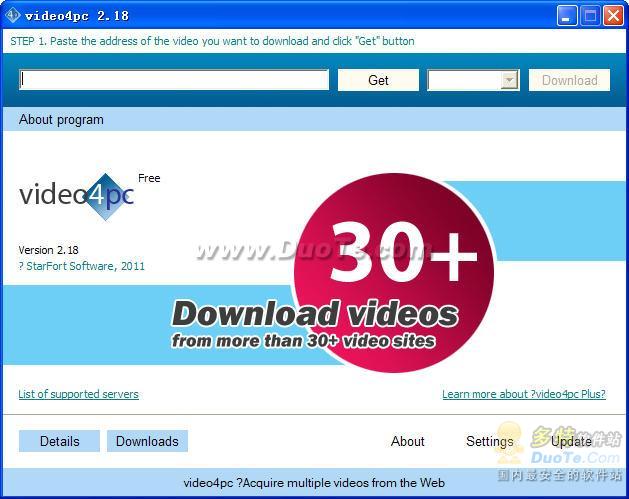Click the STEP 1 instruction text
This screenshot has width=629, height=499.
pos(212,41)
